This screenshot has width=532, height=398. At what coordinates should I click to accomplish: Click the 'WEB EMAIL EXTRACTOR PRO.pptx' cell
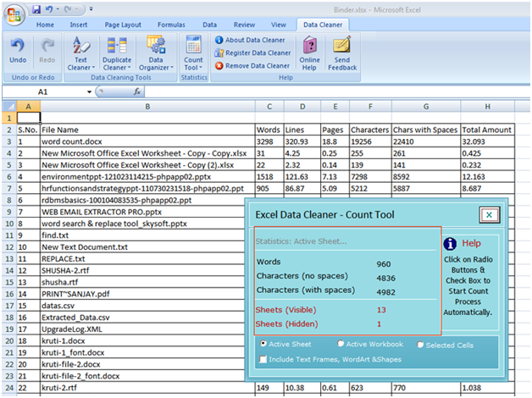(x=142, y=212)
